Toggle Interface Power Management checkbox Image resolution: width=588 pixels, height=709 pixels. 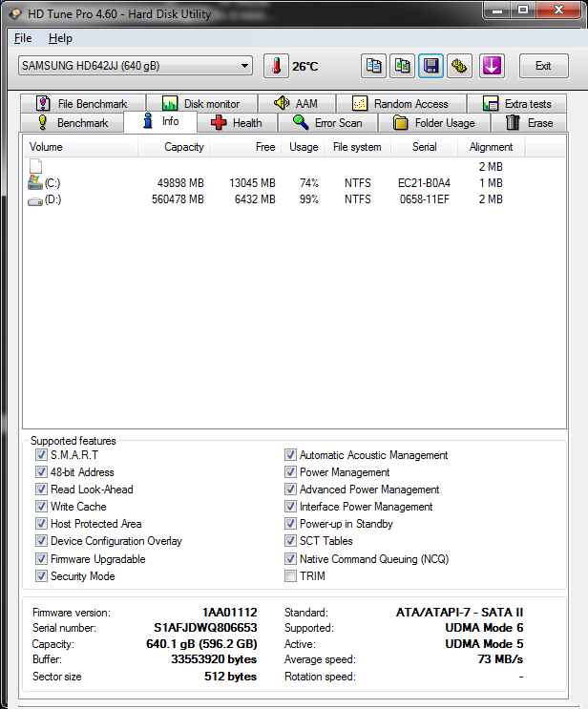tap(290, 507)
